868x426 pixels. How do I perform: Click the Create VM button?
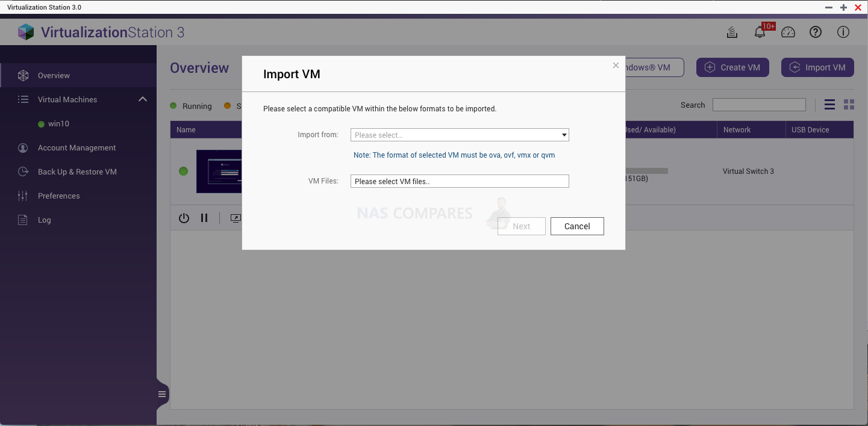click(732, 67)
